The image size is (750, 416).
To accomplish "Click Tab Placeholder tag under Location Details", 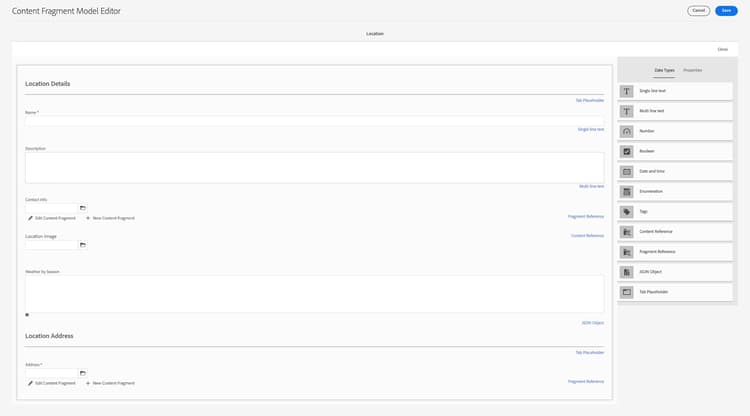I will [589, 100].
